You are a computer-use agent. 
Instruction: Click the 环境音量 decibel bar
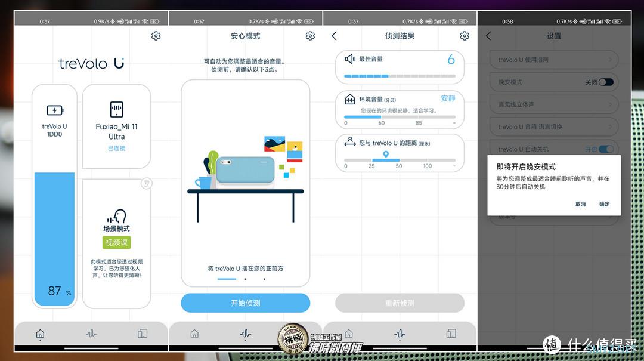point(400,117)
